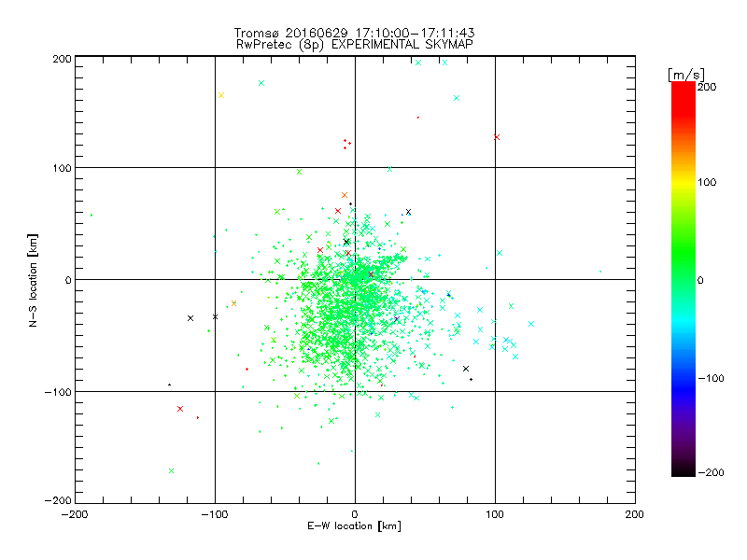
Task: Select the '[m/s]' unit label above colorbar
Action: pos(686,75)
